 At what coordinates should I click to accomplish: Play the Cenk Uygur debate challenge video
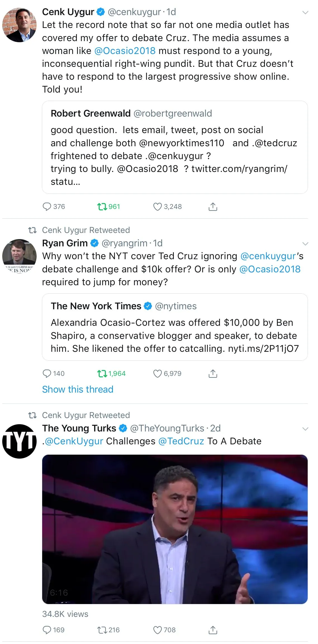(175, 529)
